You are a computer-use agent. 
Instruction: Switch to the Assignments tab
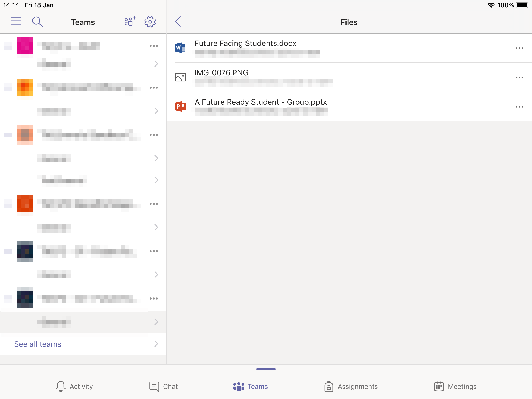351,387
